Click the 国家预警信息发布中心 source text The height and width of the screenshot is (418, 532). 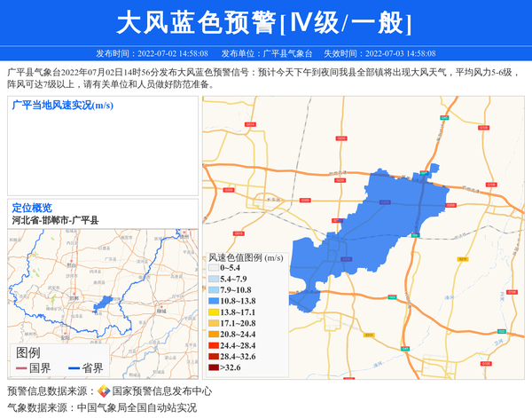coord(162,391)
